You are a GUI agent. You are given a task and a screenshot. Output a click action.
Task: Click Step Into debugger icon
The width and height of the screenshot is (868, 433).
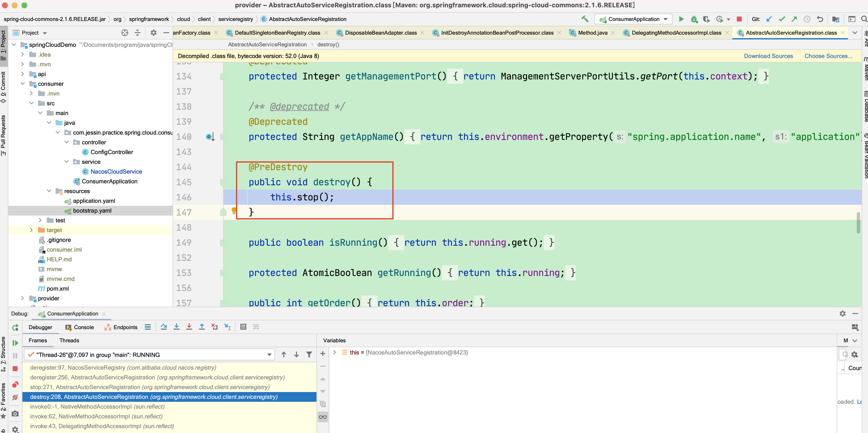(x=176, y=326)
